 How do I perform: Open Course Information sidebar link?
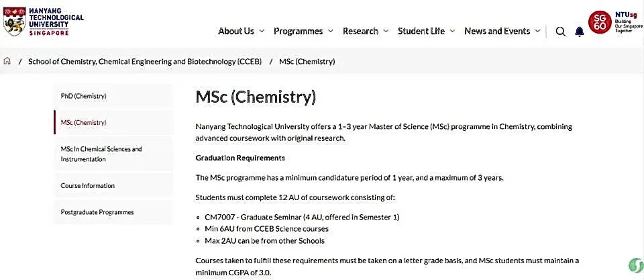coord(88,185)
